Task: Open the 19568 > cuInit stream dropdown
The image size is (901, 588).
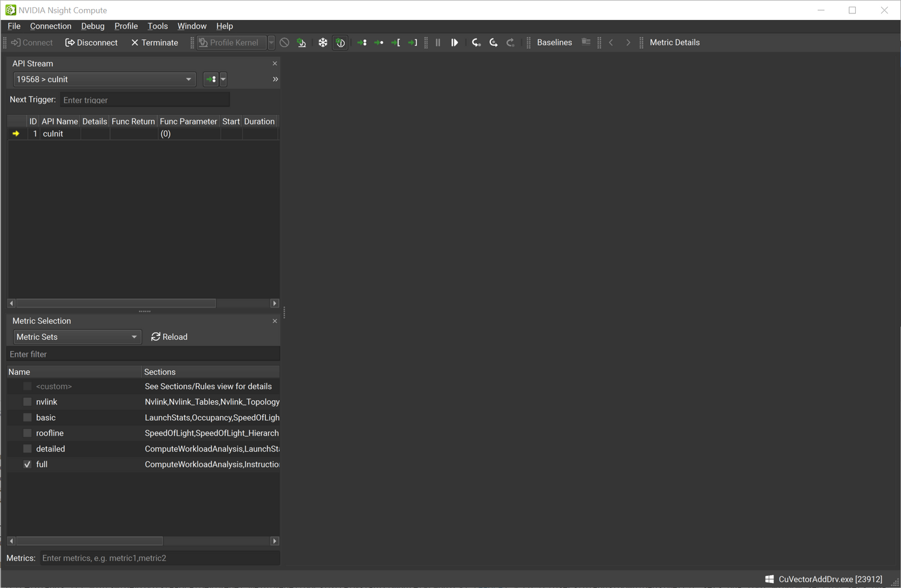Action: (104, 79)
